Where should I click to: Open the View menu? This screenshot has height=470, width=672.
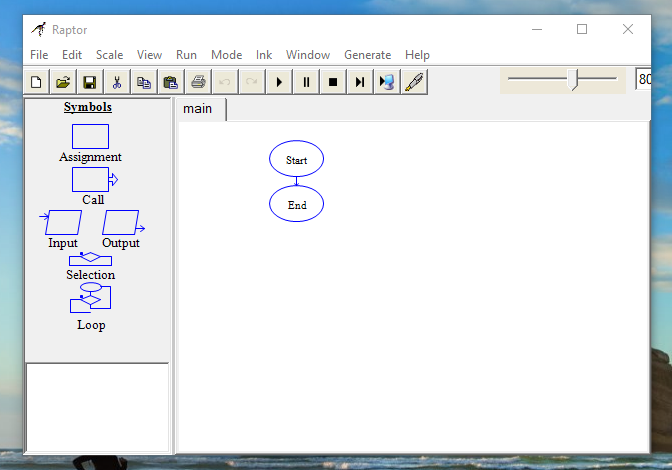click(x=150, y=55)
